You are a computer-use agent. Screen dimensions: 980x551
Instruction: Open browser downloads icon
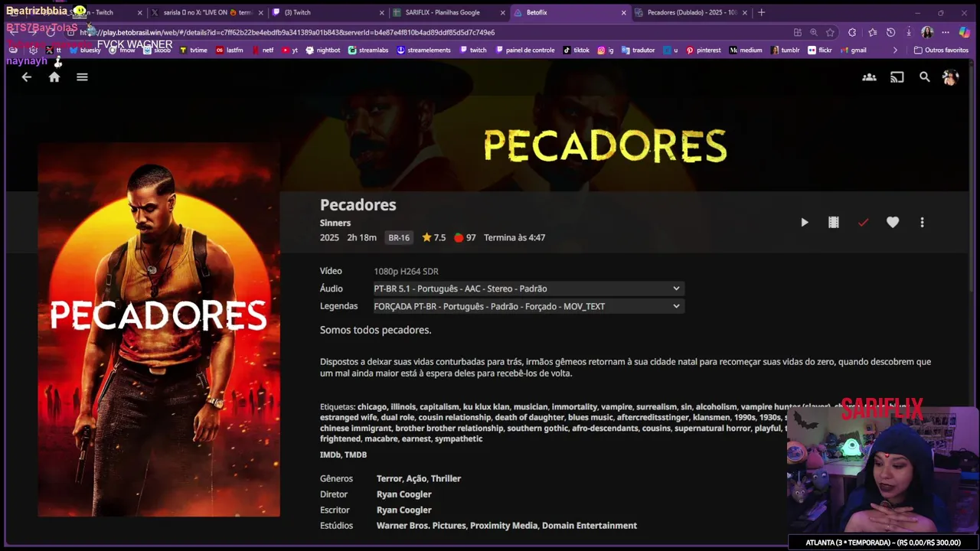click(909, 32)
